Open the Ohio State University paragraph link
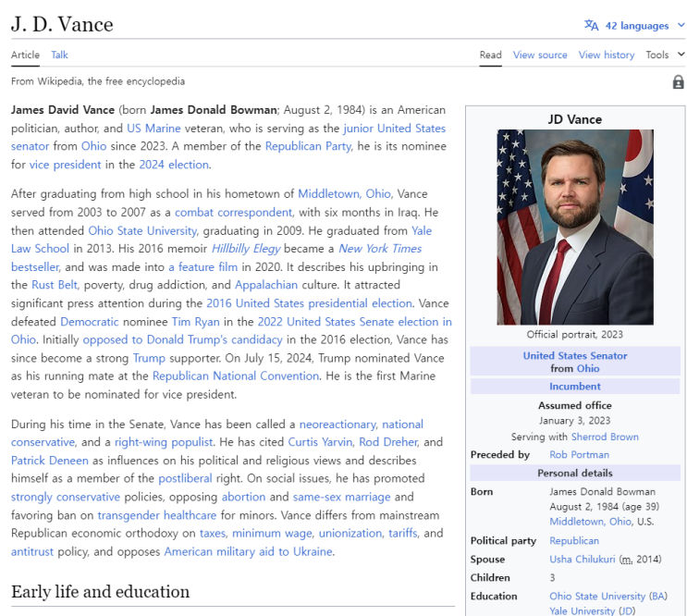 (x=142, y=230)
